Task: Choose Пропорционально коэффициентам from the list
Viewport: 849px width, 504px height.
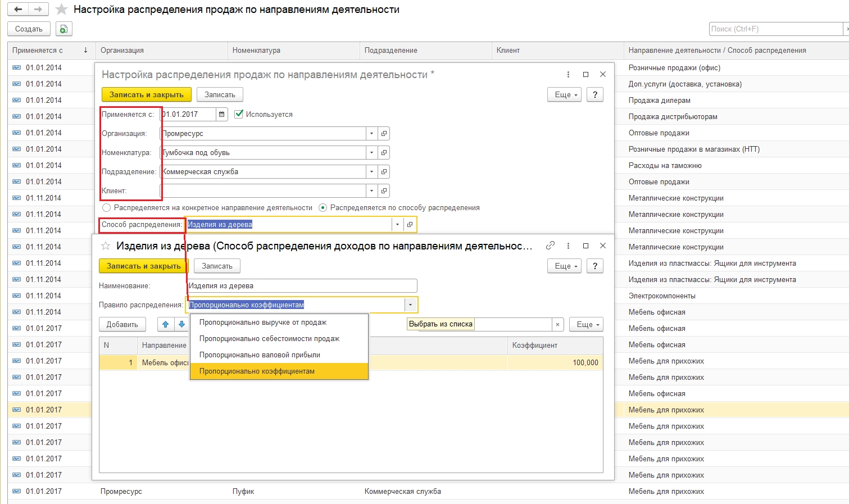Action: [x=279, y=371]
